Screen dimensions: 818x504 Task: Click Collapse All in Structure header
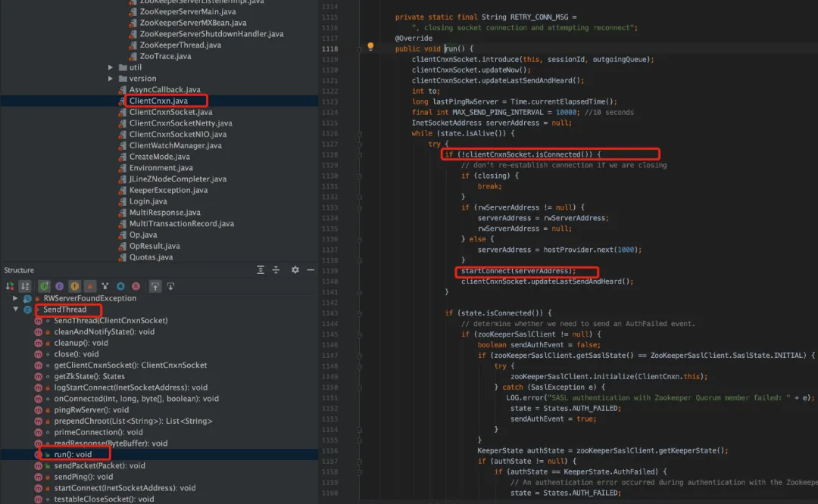(x=276, y=269)
